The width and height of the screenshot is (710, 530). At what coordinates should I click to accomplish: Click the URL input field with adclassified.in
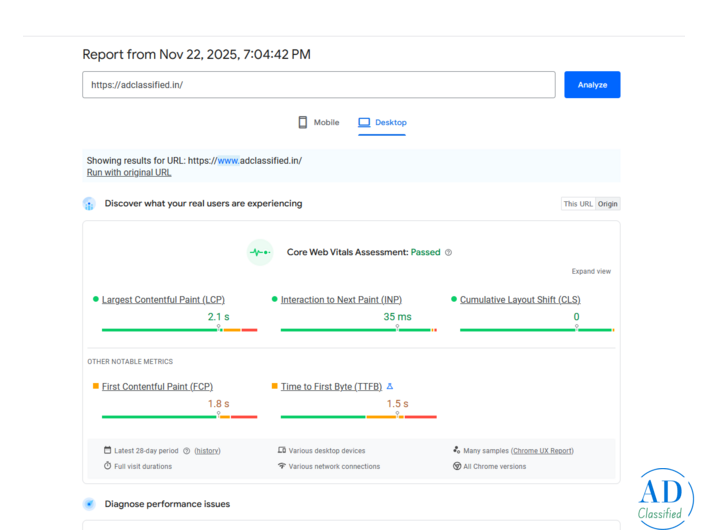point(319,85)
